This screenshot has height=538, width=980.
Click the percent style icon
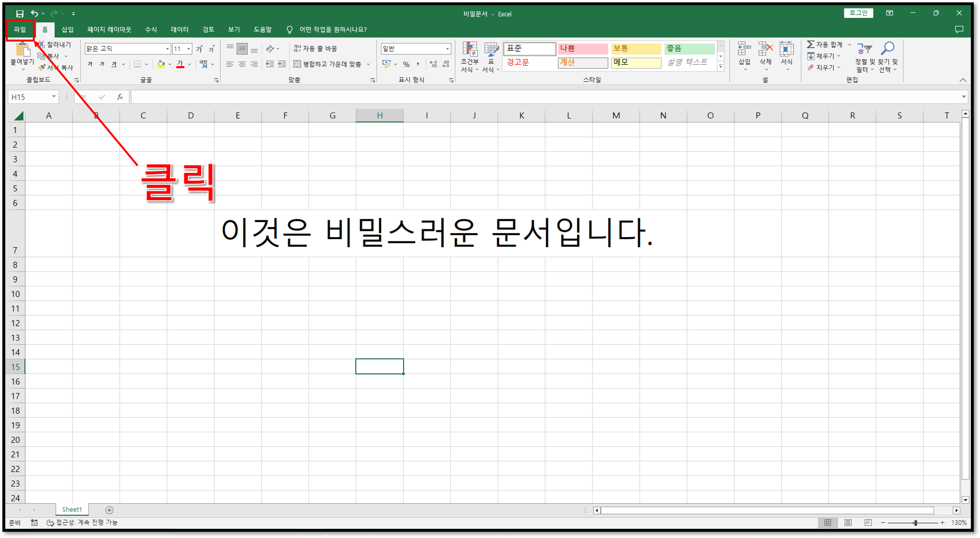406,64
